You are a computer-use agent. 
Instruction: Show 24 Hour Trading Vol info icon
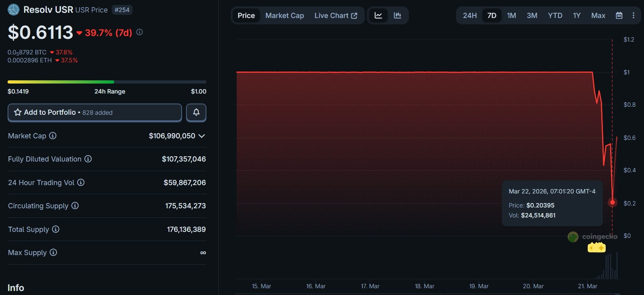pos(81,183)
